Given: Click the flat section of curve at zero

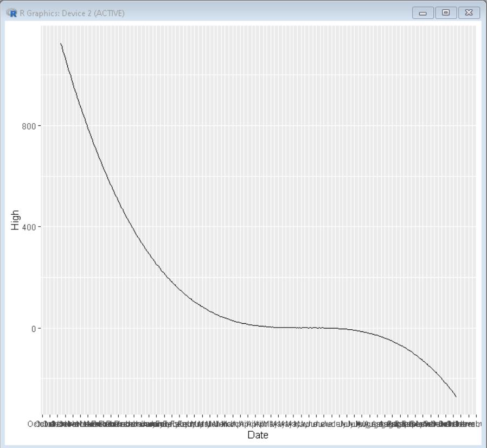Looking at the screenshot, I should pos(298,328).
